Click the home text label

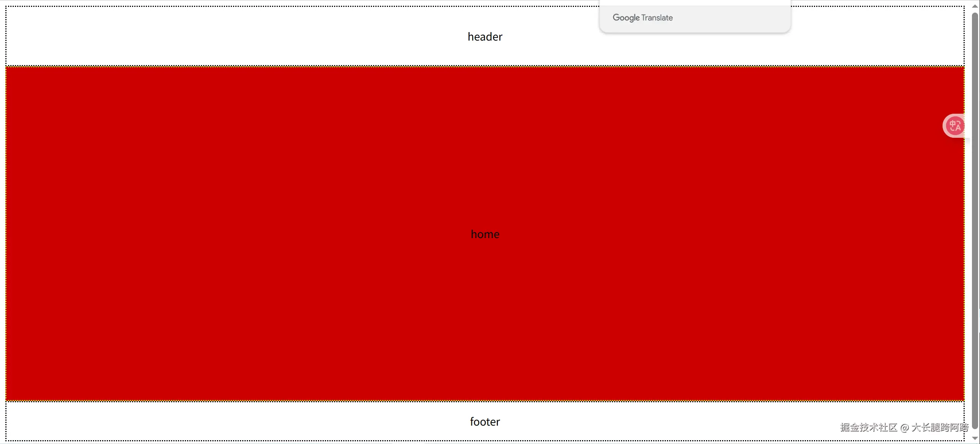[x=485, y=234]
